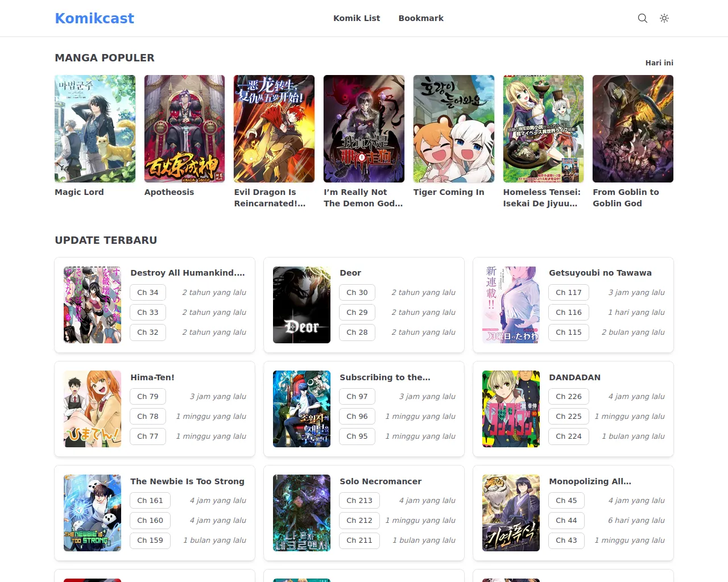Toggle light/dark theme sun icon

tap(664, 18)
